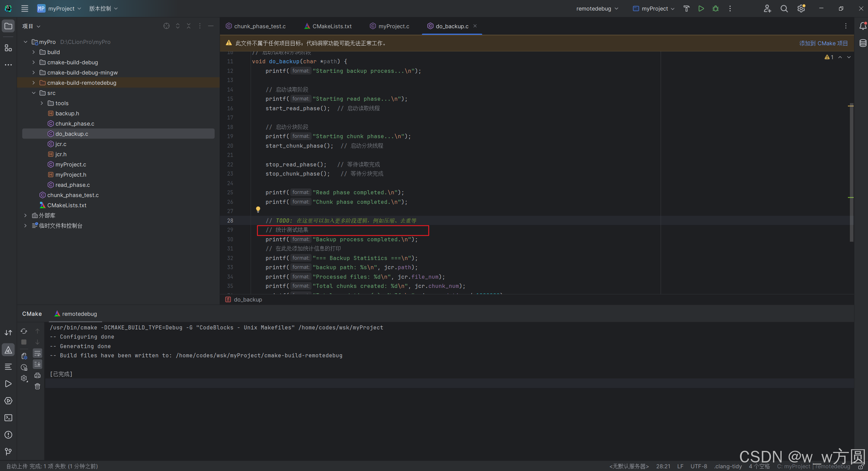The width and height of the screenshot is (868, 471).
Task: Open CMake settings gear in panel
Action: (x=24, y=378)
